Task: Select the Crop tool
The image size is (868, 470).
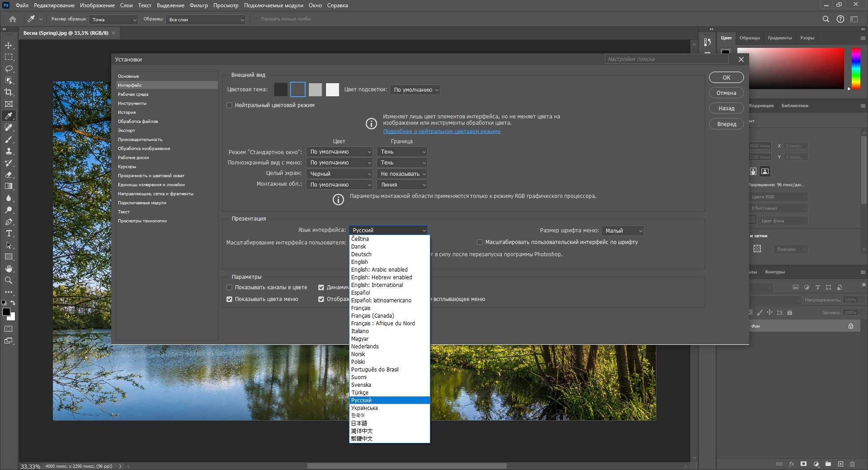Action: [x=9, y=92]
